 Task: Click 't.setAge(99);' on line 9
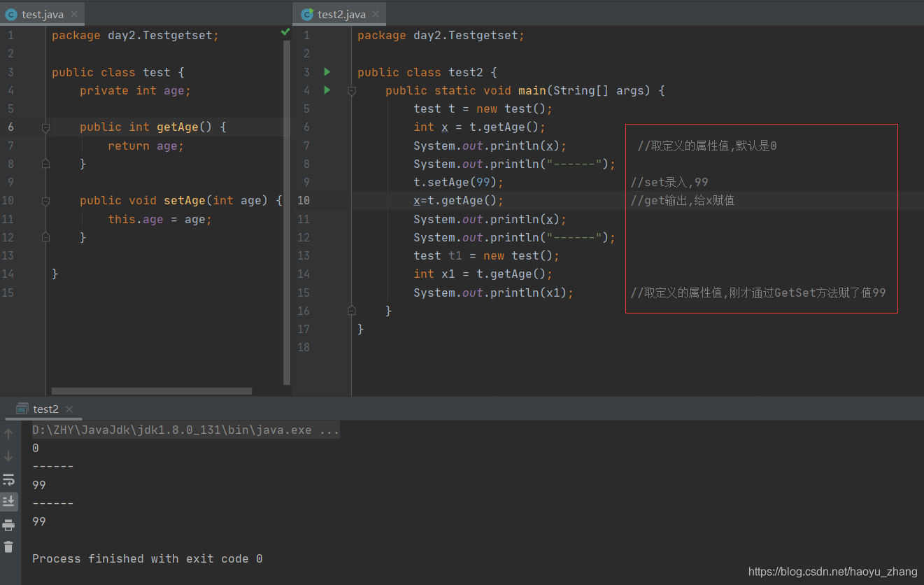458,182
